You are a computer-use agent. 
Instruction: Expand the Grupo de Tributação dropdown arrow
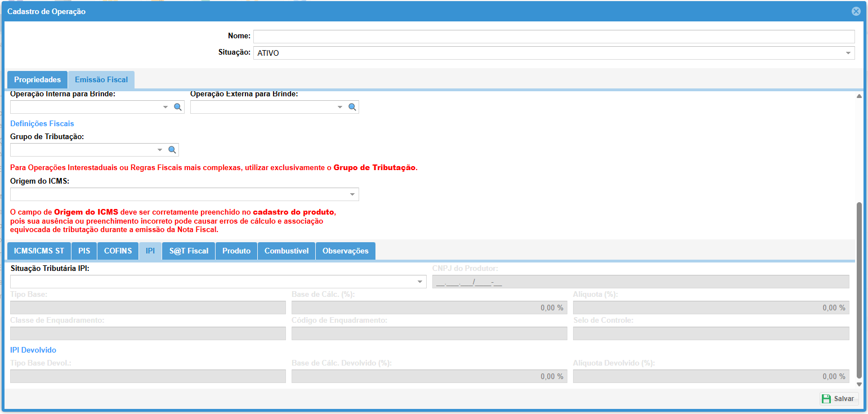pyautogui.click(x=160, y=150)
